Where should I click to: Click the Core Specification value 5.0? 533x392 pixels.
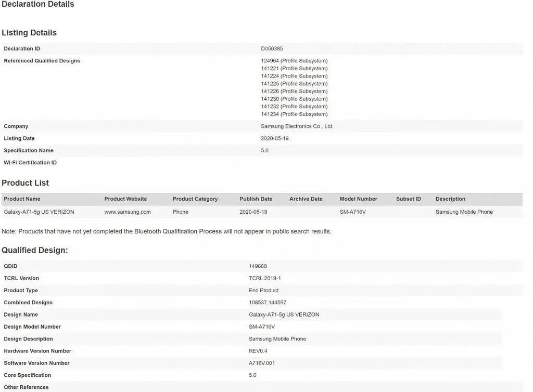[x=252, y=375]
